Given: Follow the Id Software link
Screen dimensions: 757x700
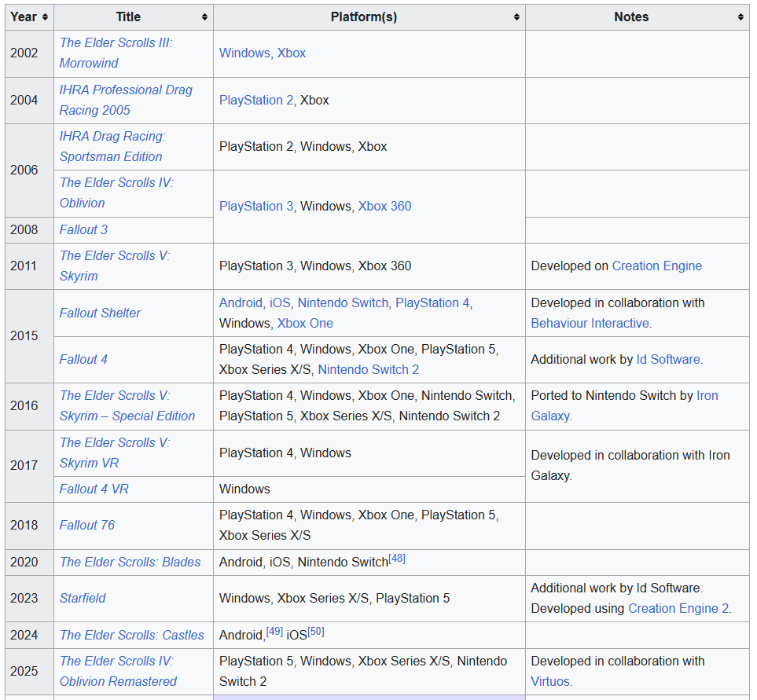Looking at the screenshot, I should coord(667,359).
